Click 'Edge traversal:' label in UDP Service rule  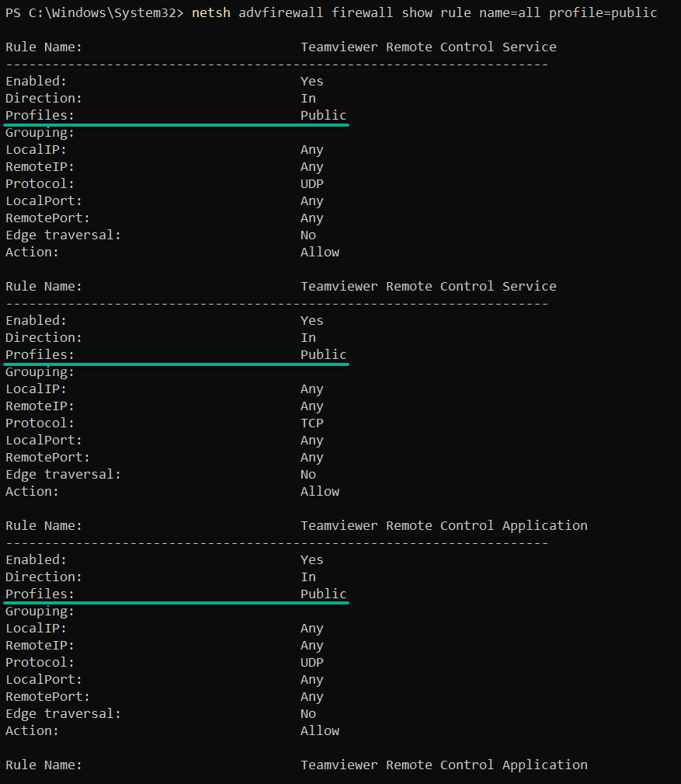pyautogui.click(x=63, y=235)
